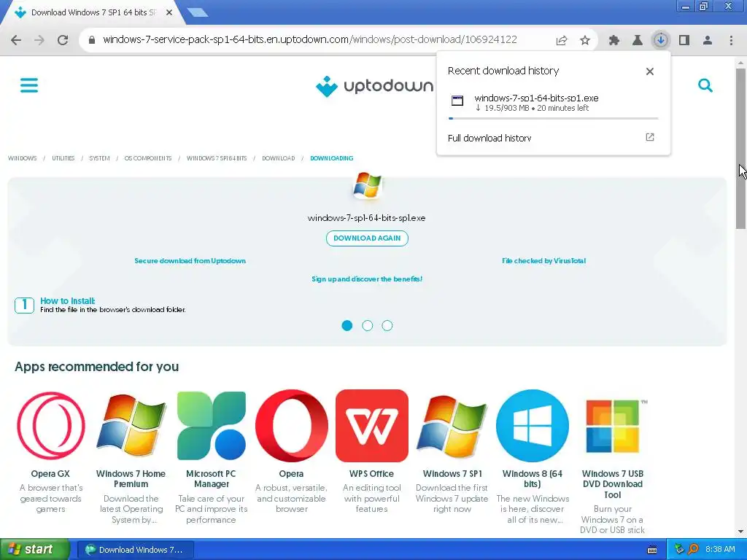
Task: Select the Download Windows 7 SP1 browser tab
Action: click(93, 13)
